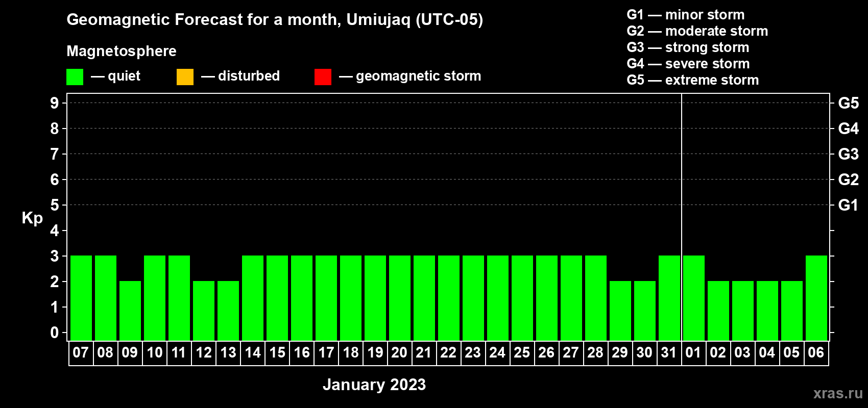Click the red geomagnetic storm legend swatch

click(323, 77)
